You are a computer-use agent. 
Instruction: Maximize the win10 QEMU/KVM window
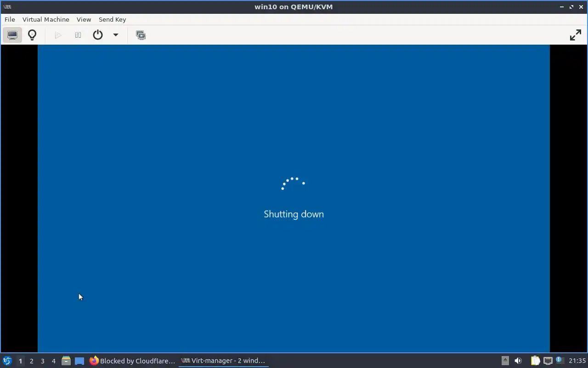pos(571,6)
